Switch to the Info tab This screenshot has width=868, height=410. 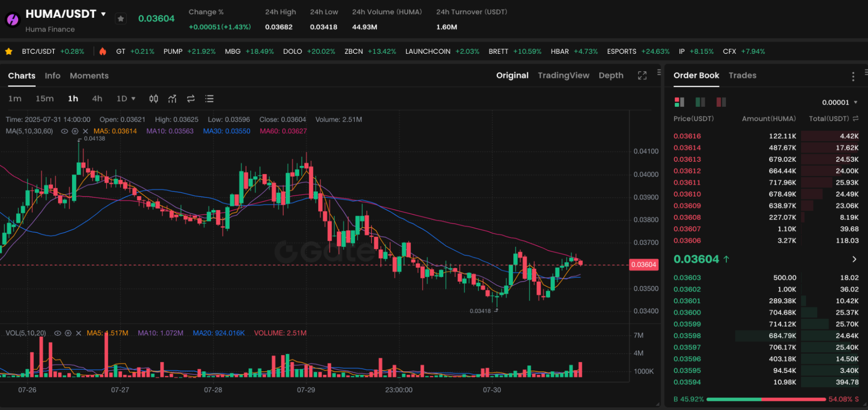point(53,75)
